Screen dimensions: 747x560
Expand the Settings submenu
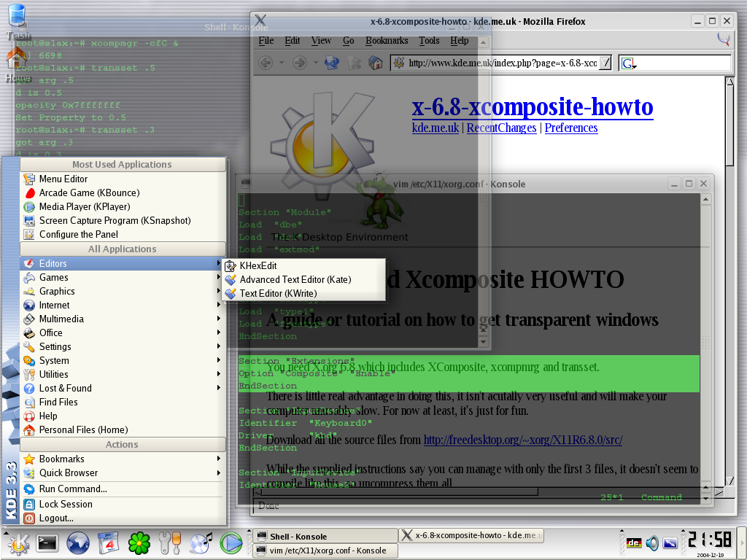point(123,346)
